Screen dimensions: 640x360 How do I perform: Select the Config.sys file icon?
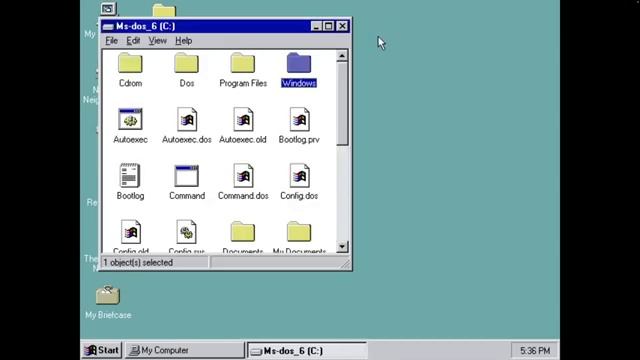tap(187, 232)
